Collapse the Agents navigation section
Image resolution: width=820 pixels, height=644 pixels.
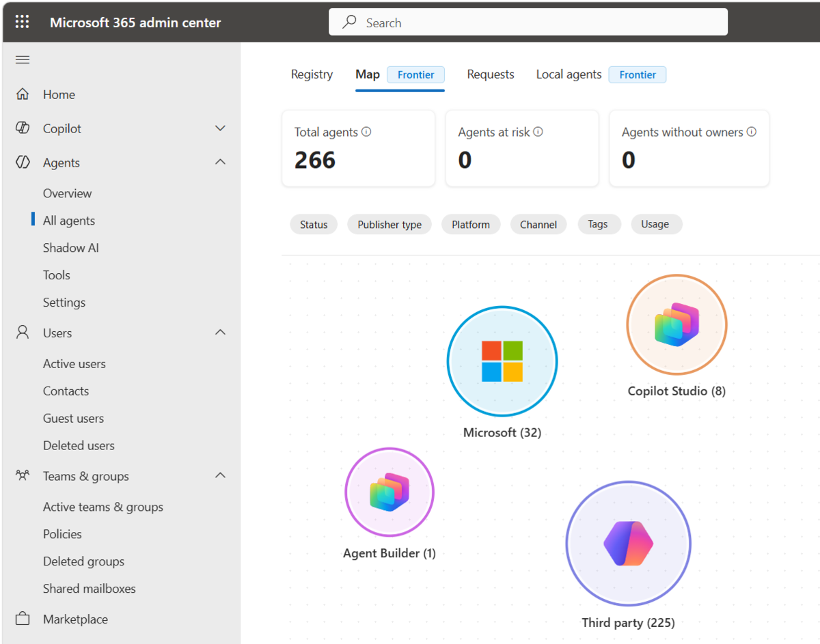pos(220,162)
